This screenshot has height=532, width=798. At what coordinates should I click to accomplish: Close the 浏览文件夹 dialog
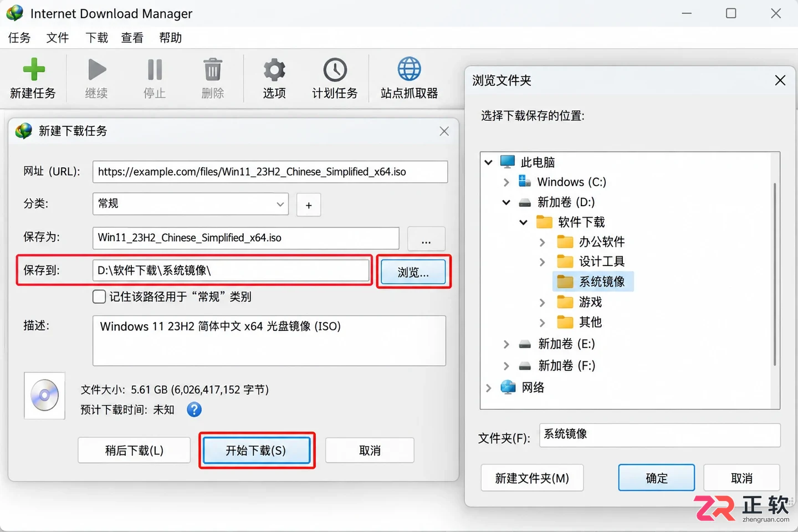[780, 80]
